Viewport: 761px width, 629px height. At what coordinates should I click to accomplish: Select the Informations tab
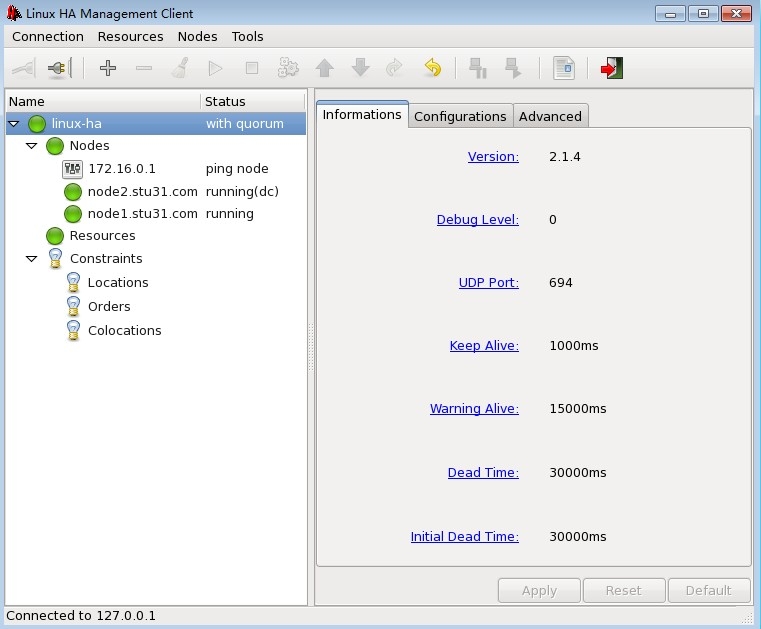point(362,115)
